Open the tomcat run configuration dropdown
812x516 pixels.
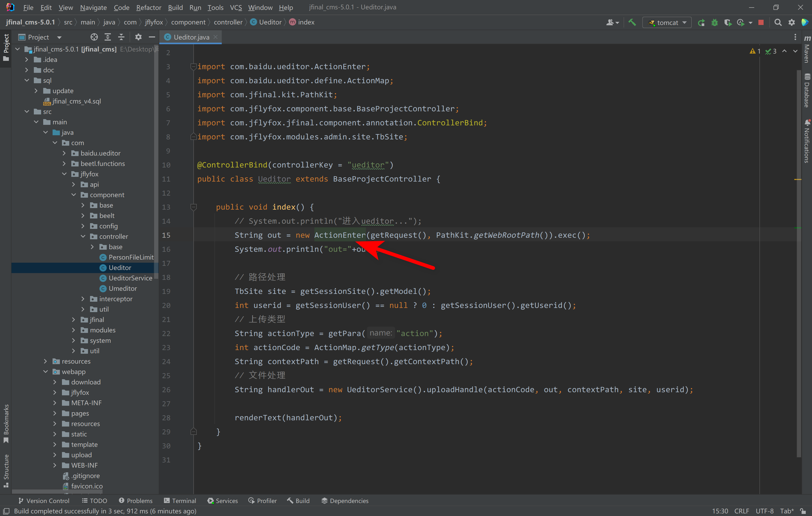click(x=667, y=22)
